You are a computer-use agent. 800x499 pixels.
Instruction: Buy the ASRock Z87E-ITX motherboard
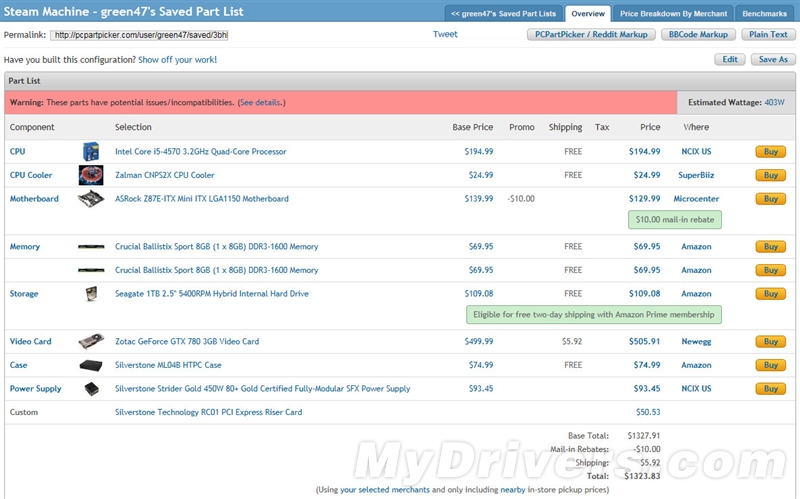click(x=770, y=198)
